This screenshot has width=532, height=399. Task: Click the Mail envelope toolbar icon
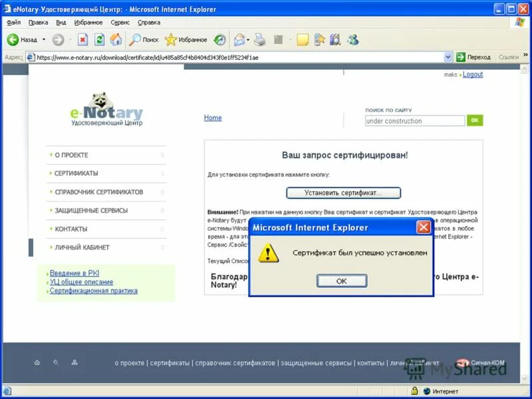pos(239,40)
